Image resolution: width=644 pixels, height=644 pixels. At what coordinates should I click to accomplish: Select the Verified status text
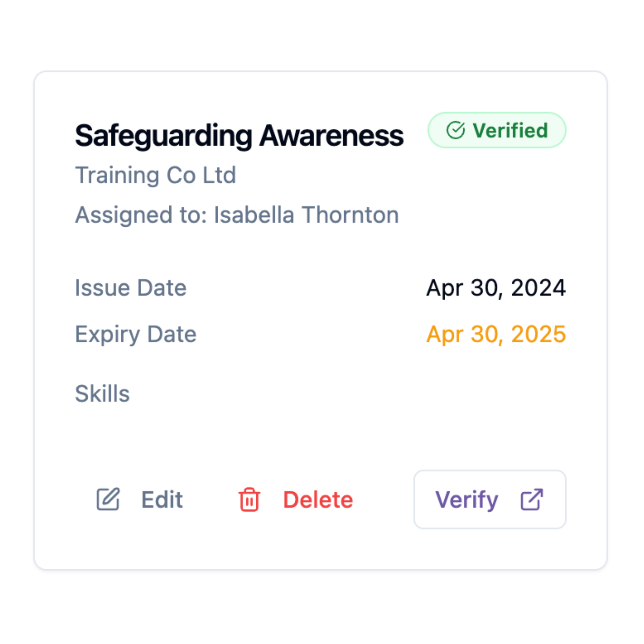tap(510, 130)
